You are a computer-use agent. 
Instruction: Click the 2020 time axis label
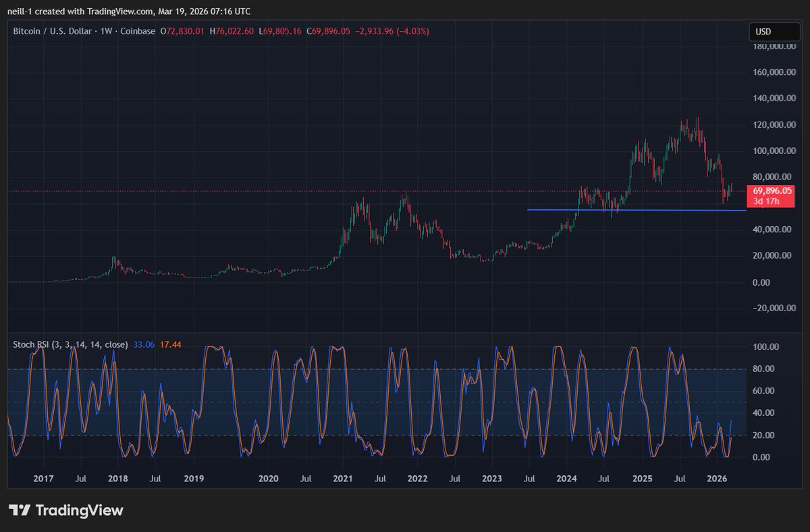268,478
